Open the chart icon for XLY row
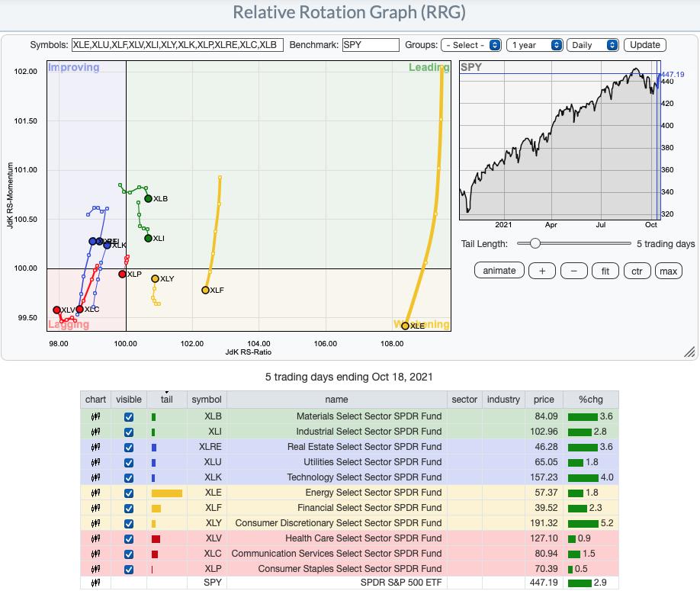Image resolution: width=700 pixels, height=591 pixels. tap(95, 523)
